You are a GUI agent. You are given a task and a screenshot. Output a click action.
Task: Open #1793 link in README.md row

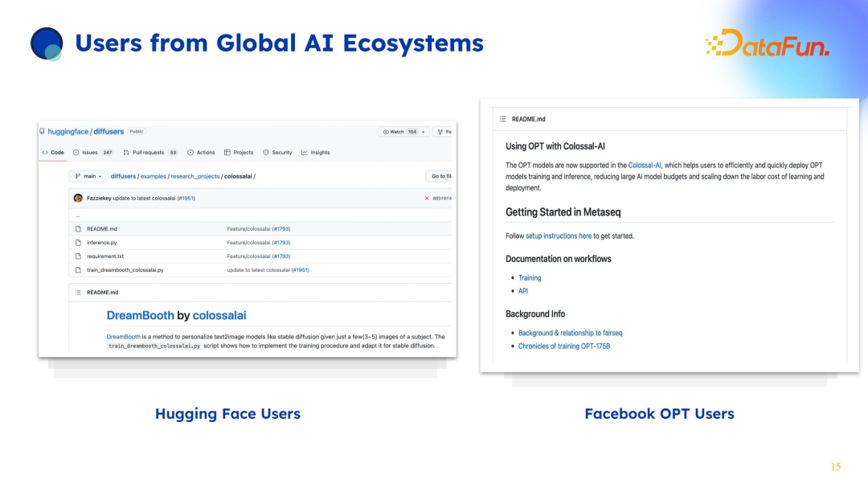pyautogui.click(x=281, y=229)
